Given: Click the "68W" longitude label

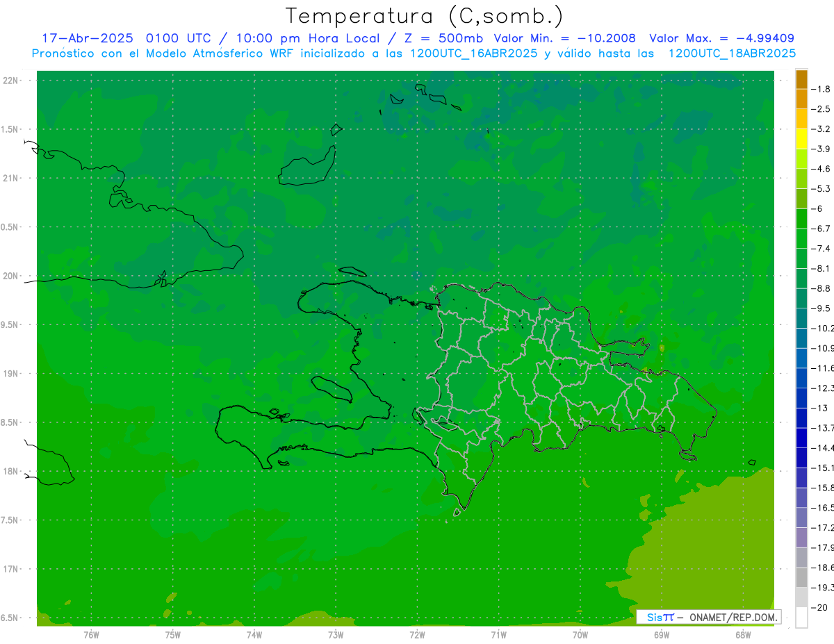Looking at the screenshot, I should point(742,634).
